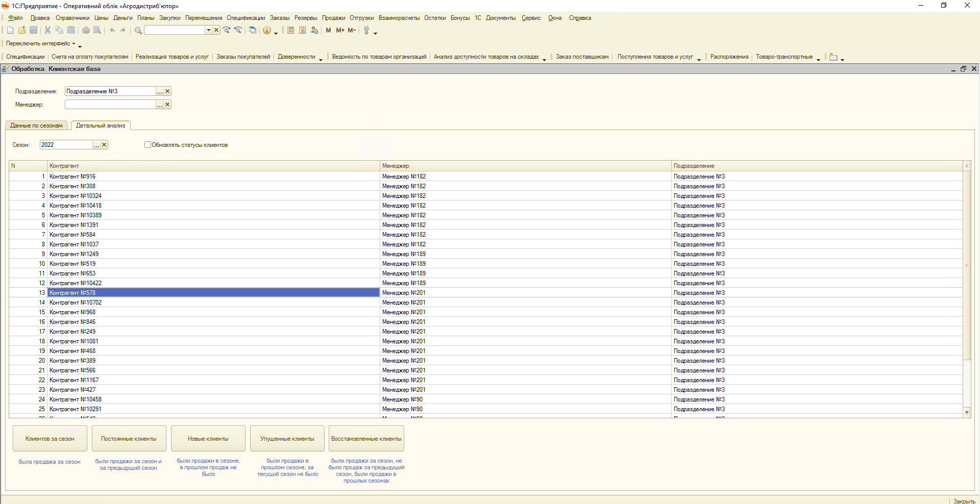Open the calculator tool icon
Image resolution: width=980 pixels, height=504 pixels.
290,31
